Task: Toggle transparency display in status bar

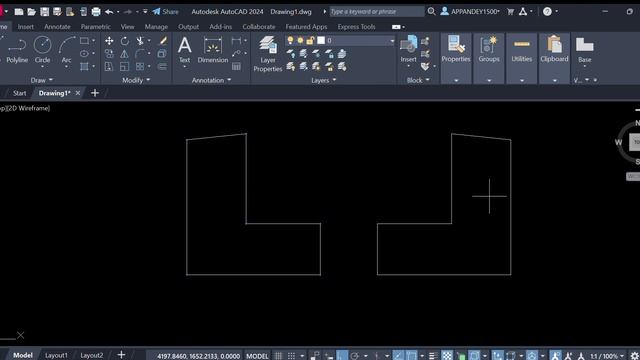Action: [x=447, y=356]
